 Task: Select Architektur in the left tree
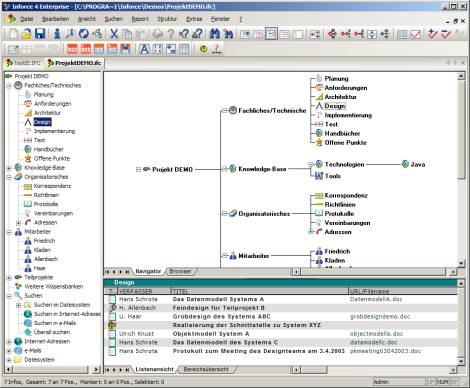coord(47,113)
